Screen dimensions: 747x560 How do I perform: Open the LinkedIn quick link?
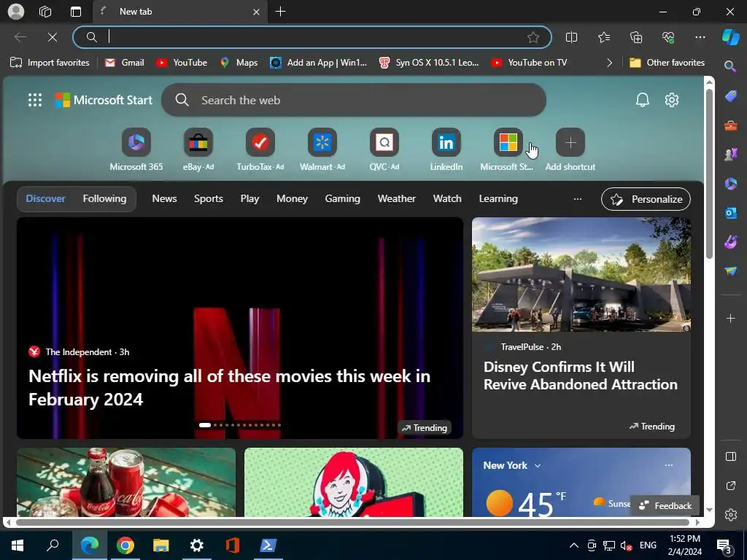coord(446,150)
